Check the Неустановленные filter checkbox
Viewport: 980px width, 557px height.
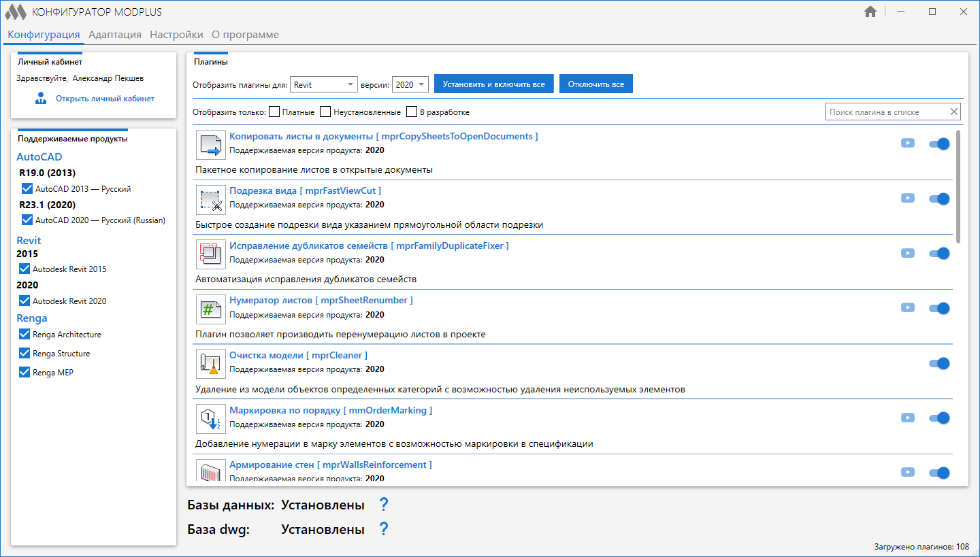click(325, 112)
